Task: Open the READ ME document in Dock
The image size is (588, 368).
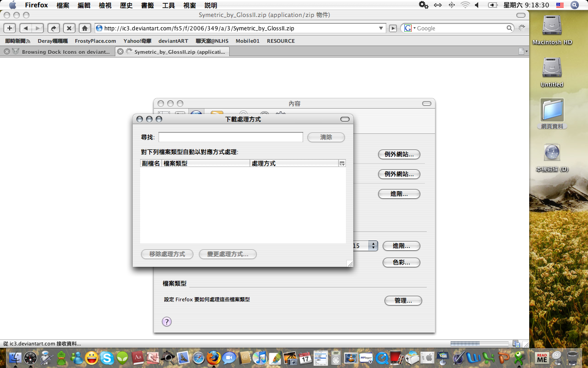Action: (542, 358)
